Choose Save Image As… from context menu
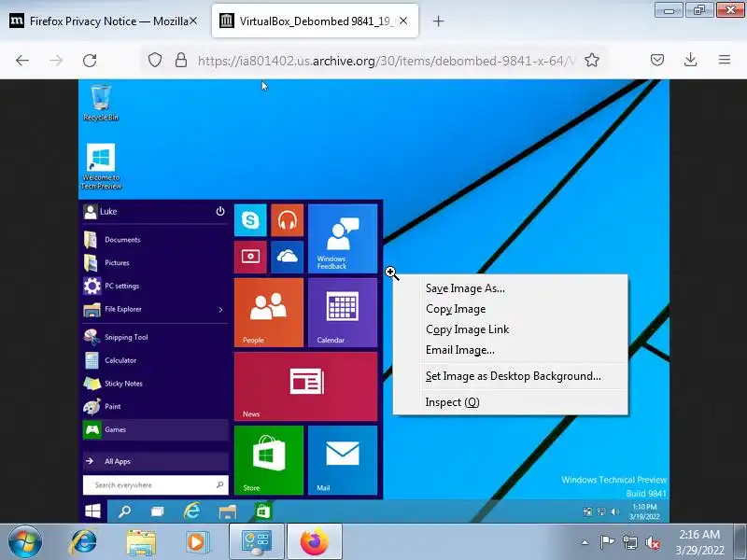This screenshot has width=747, height=560. pos(510,288)
